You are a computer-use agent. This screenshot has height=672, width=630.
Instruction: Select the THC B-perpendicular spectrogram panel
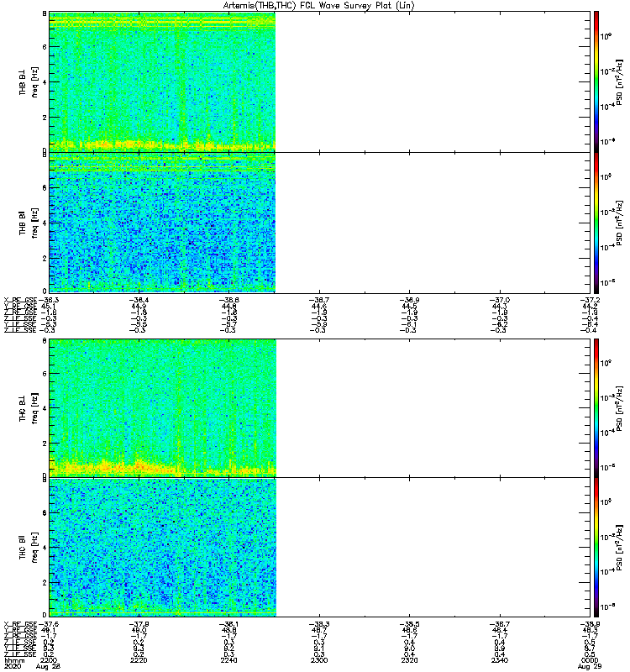(320, 408)
